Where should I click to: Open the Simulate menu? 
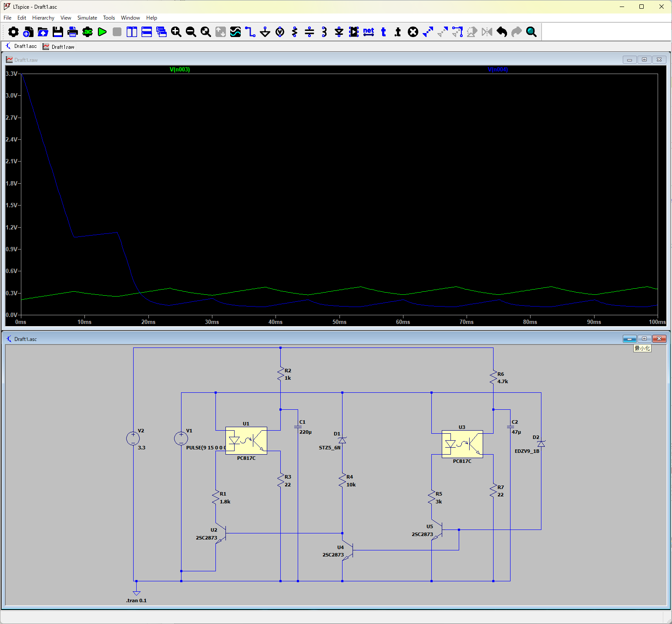(87, 18)
